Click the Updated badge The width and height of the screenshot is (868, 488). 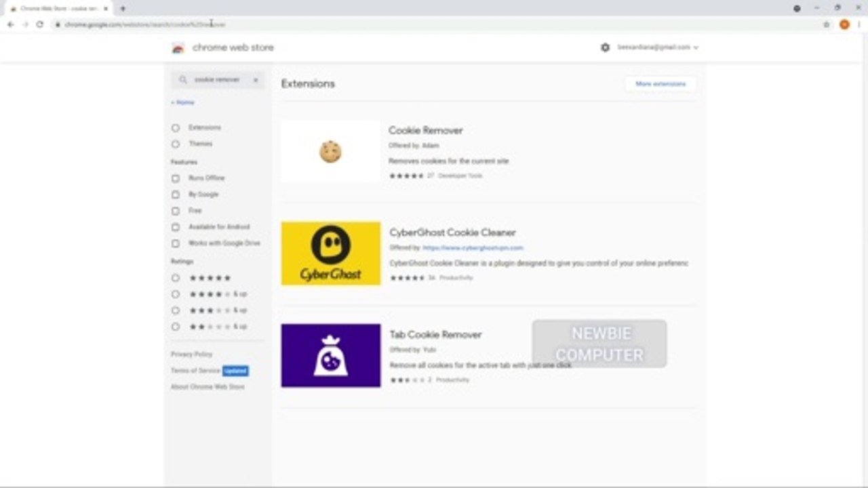pos(235,371)
